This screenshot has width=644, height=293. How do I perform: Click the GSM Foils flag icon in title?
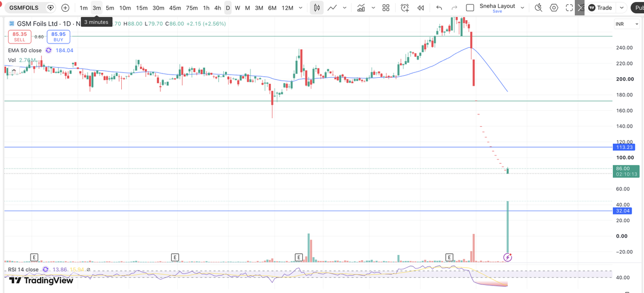(x=12, y=24)
